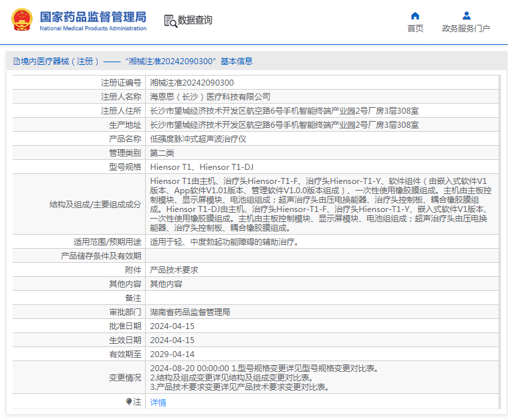Click the 审批部门 row label
508x420 pixels.
click(125, 312)
